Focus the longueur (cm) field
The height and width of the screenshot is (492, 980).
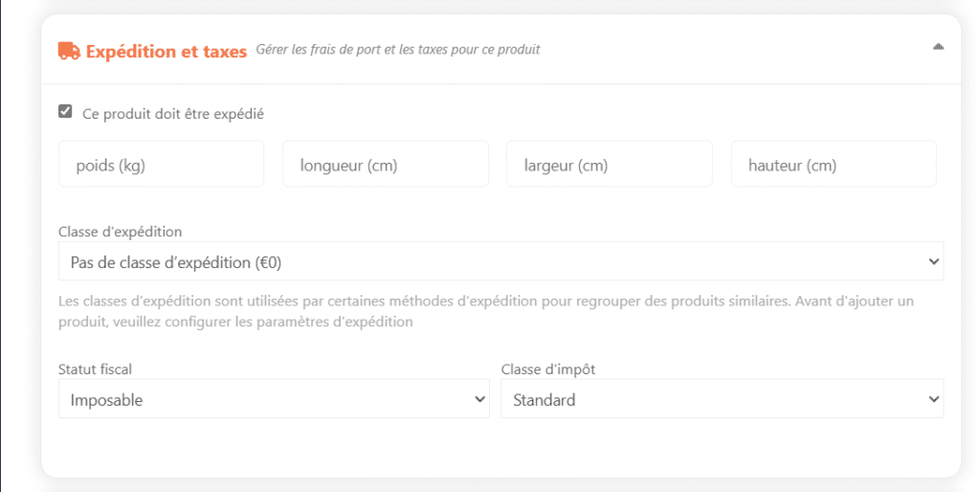point(385,164)
